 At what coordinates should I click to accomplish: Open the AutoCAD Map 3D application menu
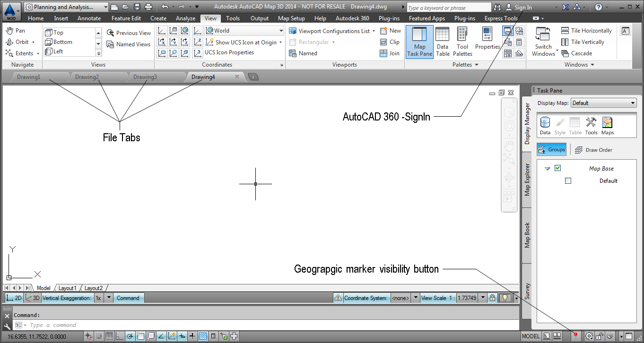12,11
